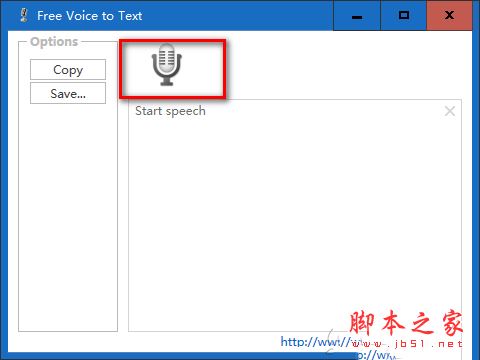480x360 pixels.
Task: Click inside the Start speech text area
Action: click(295, 216)
